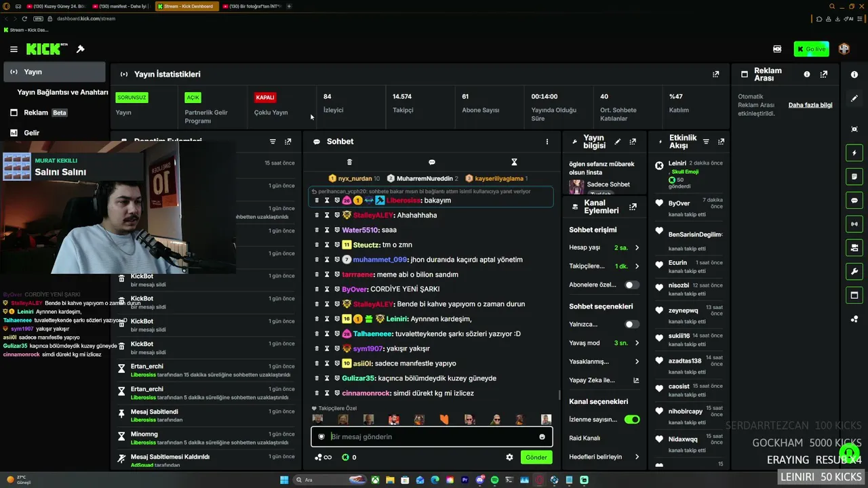The image size is (868, 488).
Task: Open the moderator hammer icon in header
Action: (81, 49)
